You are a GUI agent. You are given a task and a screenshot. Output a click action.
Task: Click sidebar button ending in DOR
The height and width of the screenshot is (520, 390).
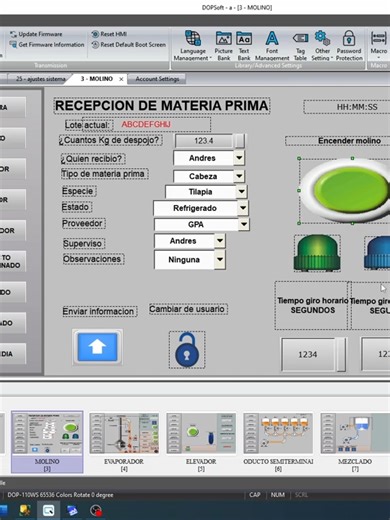pos(12,231)
